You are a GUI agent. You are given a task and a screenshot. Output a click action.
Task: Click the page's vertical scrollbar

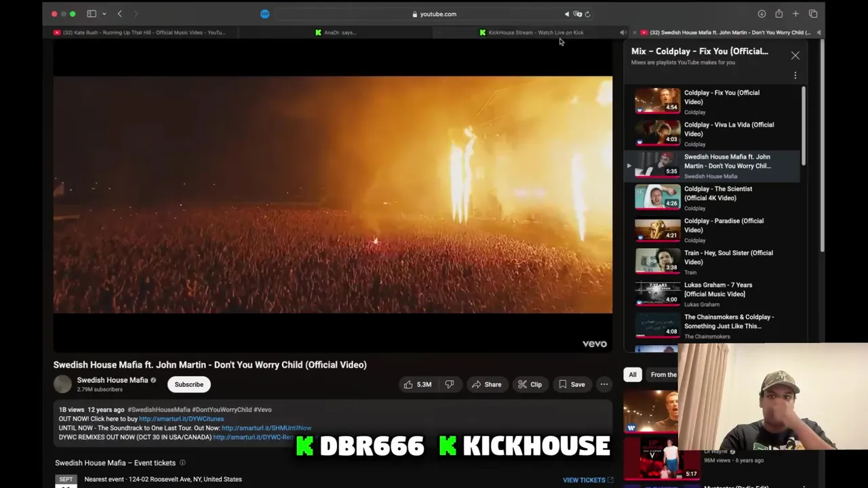point(822,146)
